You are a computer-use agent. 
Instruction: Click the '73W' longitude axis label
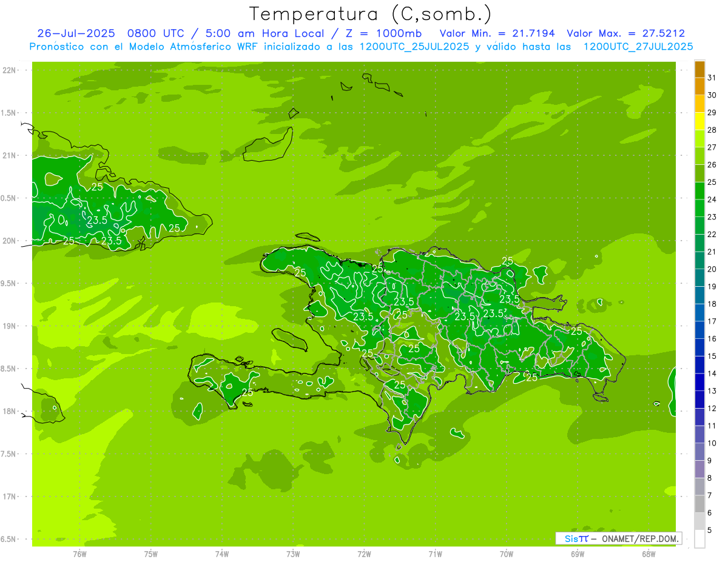(x=293, y=554)
